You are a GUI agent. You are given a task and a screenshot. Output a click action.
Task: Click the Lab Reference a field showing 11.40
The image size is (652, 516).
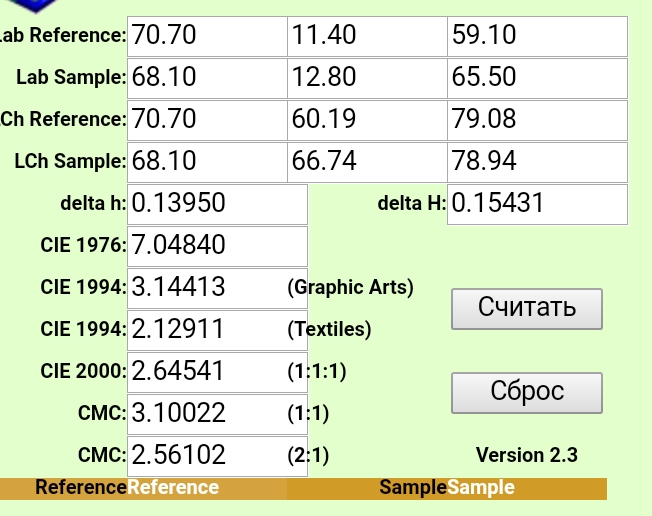[x=366, y=36]
